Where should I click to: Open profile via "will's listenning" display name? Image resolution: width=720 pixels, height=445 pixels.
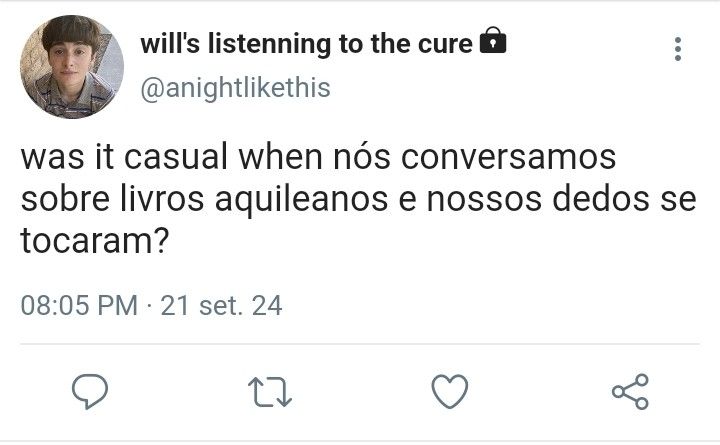click(x=236, y=44)
